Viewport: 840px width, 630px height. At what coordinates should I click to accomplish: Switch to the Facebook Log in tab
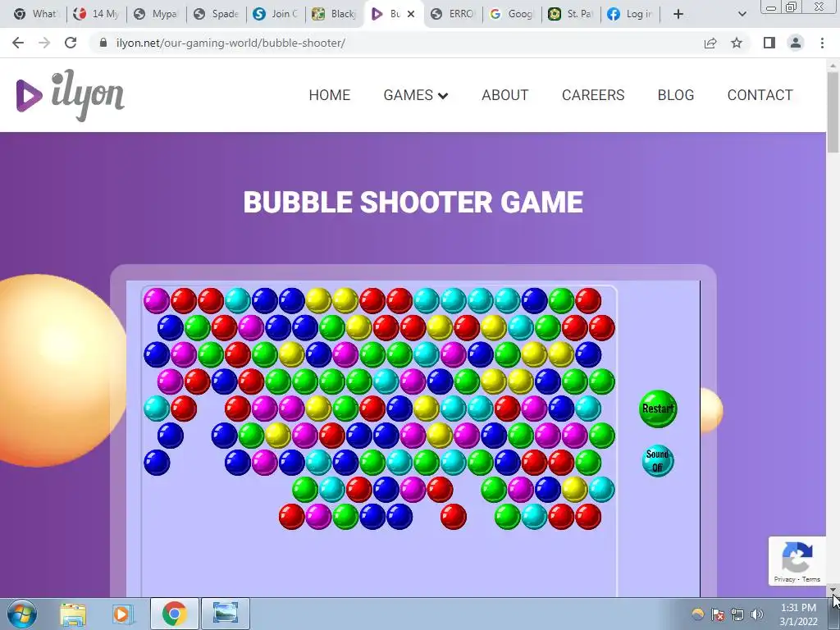[631, 14]
